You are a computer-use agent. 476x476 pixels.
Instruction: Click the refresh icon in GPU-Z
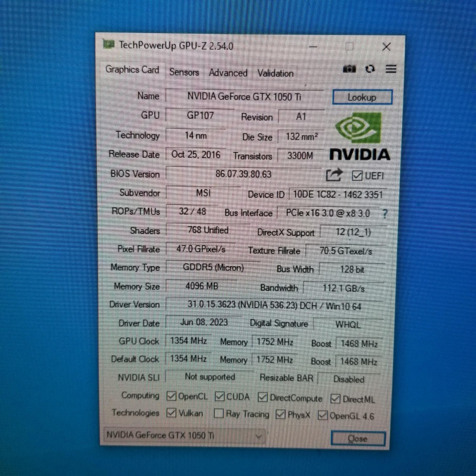pyautogui.click(x=370, y=69)
